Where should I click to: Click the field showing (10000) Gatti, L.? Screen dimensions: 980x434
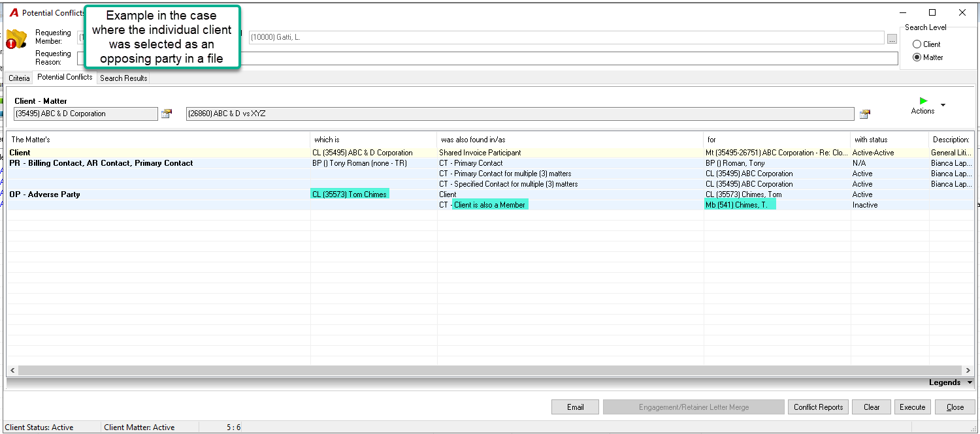pos(566,38)
